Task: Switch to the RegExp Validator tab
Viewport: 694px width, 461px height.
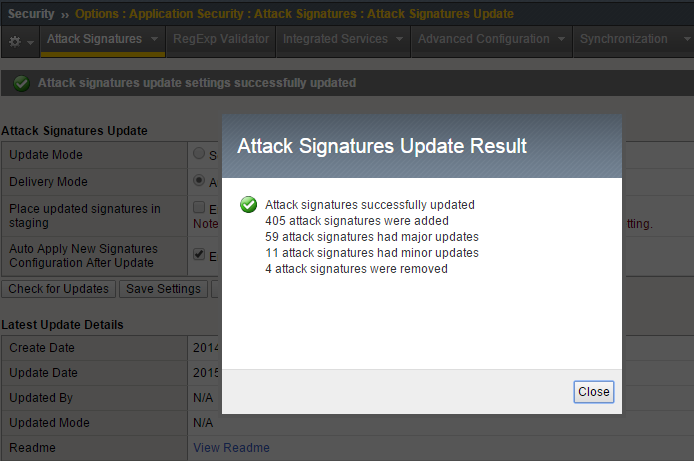Action: 221,39
